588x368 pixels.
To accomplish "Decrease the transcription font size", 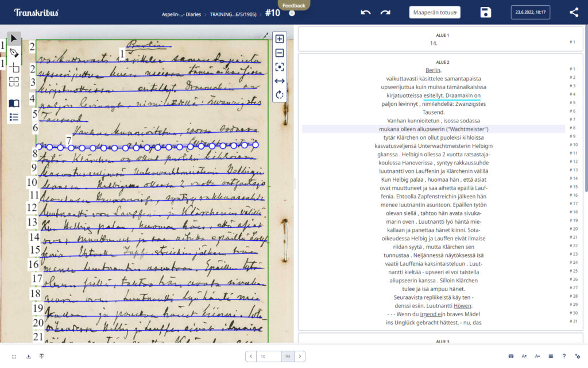I will tap(537, 356).
